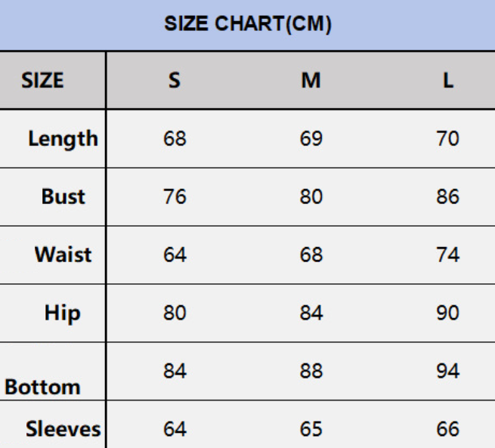The width and height of the screenshot is (495, 448).
Task: Click the Hip row label
Action: [63, 313]
